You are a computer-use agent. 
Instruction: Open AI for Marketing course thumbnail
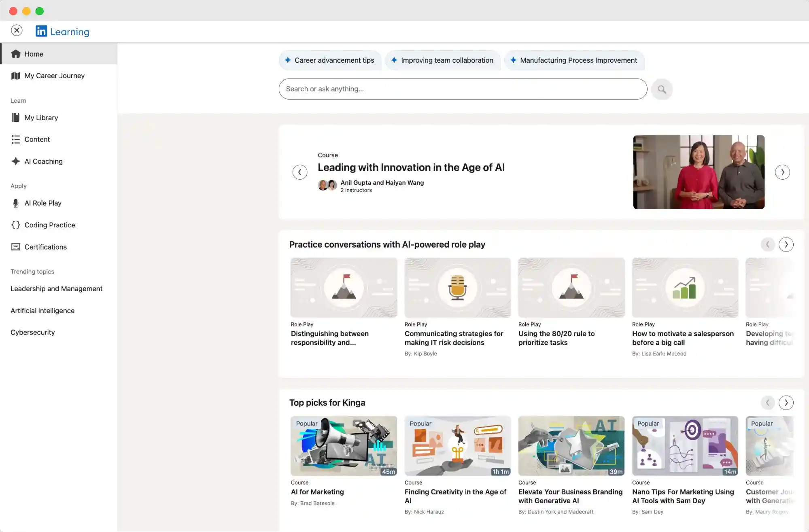pyautogui.click(x=344, y=446)
